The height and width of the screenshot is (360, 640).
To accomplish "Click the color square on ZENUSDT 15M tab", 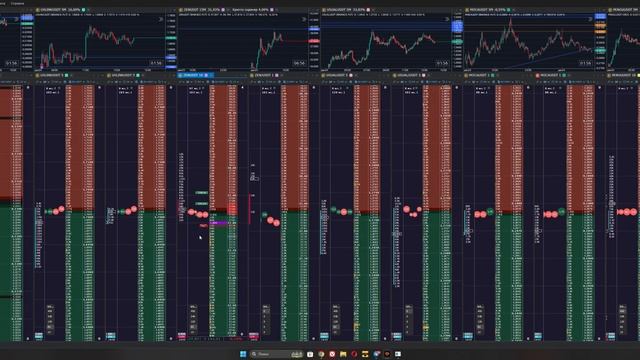I will click(x=223, y=10).
